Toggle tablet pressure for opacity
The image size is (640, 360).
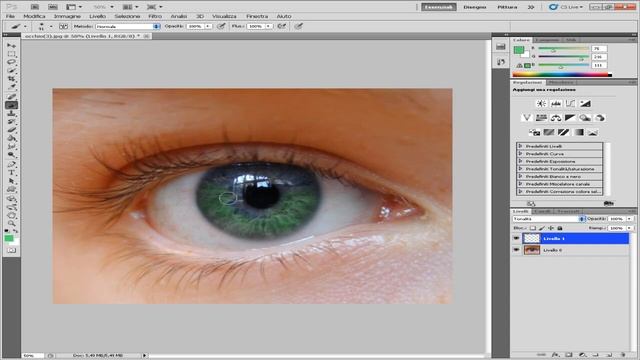point(221,26)
